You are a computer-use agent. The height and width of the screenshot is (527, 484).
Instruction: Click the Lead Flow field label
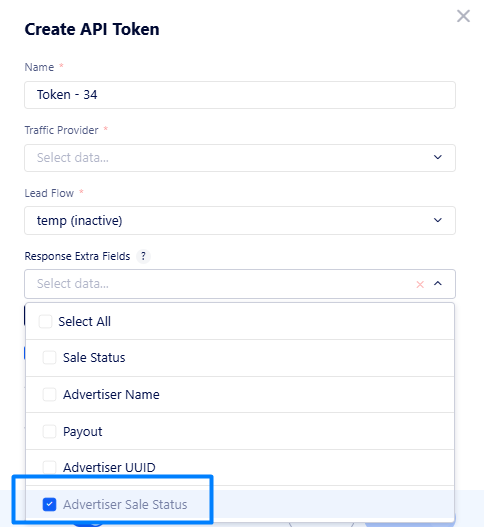coord(49,193)
